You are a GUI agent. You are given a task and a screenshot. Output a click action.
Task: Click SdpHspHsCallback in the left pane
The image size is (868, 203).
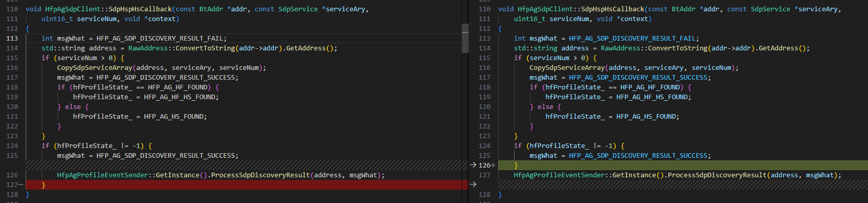(140, 9)
